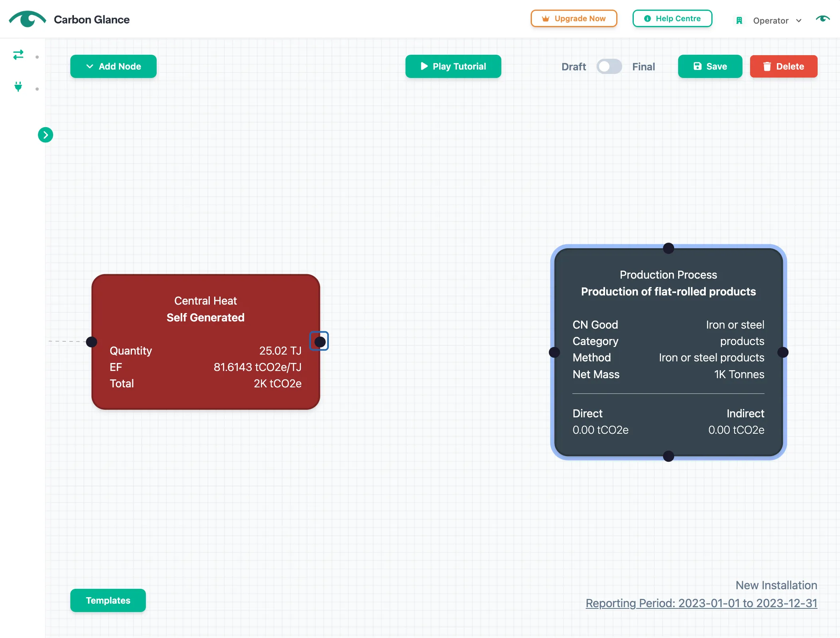
Task: Expand the sidebar with green chevron
Action: coord(46,135)
